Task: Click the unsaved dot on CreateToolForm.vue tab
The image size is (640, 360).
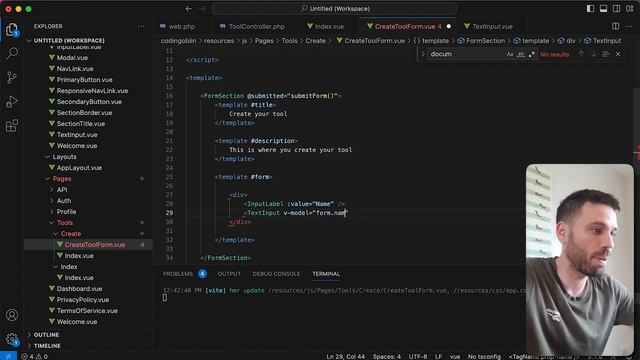Action: click(449, 27)
